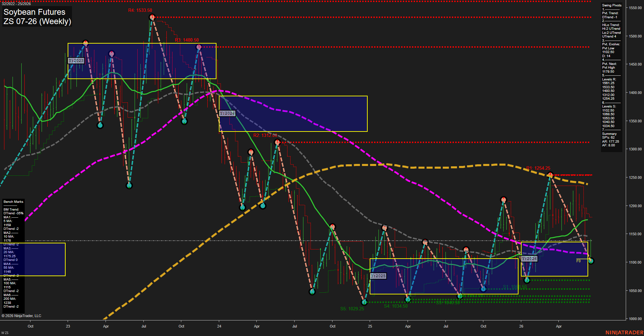Select the S5: 1029.25 support label

pyautogui.click(x=352, y=309)
